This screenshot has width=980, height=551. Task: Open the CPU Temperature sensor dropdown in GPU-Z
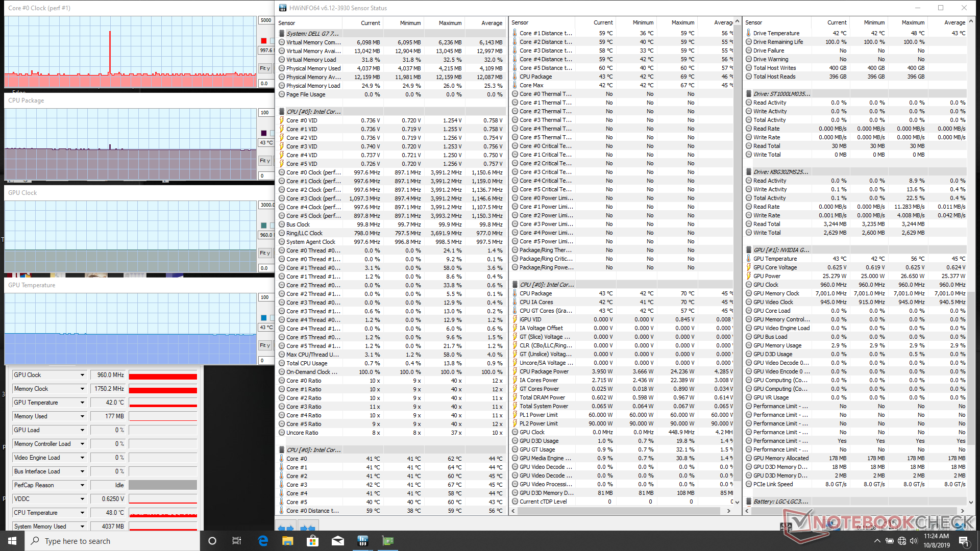click(82, 513)
